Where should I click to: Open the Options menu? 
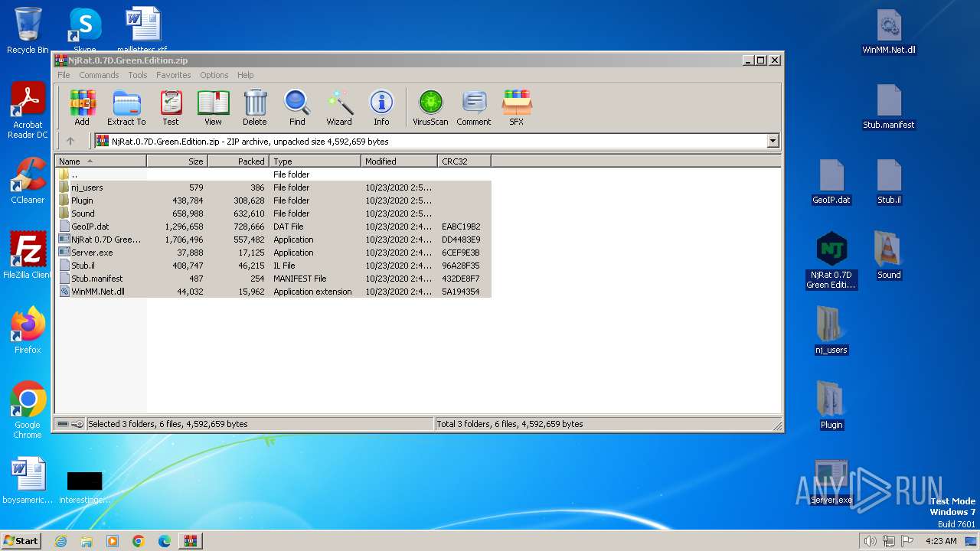[x=214, y=75]
